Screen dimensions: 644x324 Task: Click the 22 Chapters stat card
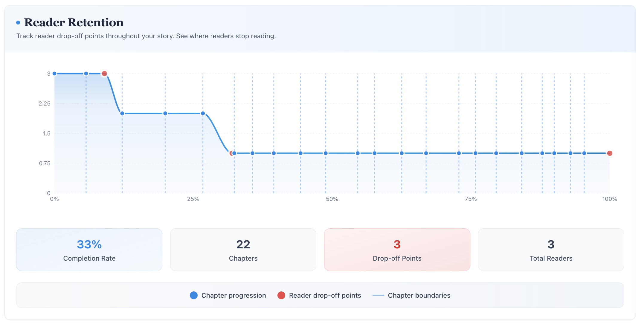[x=243, y=250]
